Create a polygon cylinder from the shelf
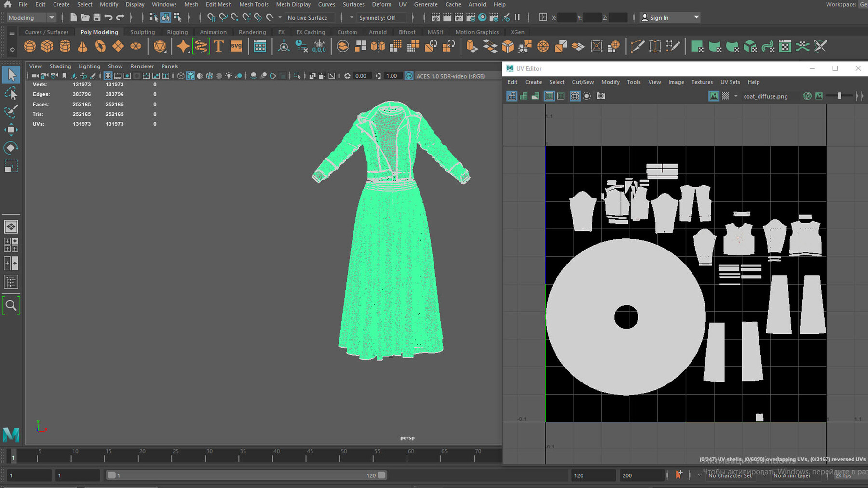 65,46
